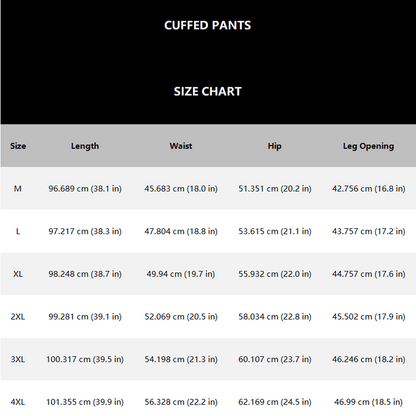The width and height of the screenshot is (416, 416).
Task: Select the Waist column header
Action: [181, 146]
